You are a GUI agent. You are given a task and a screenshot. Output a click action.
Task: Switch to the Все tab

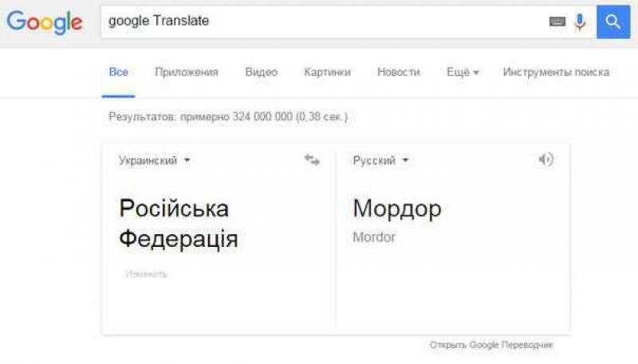coord(118,72)
